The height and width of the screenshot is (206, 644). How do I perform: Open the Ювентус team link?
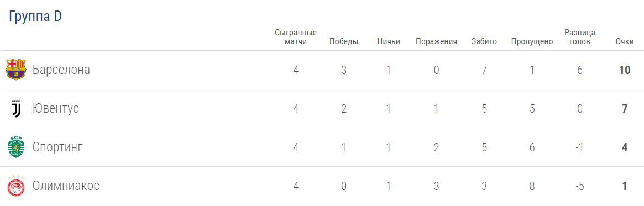pos(55,109)
